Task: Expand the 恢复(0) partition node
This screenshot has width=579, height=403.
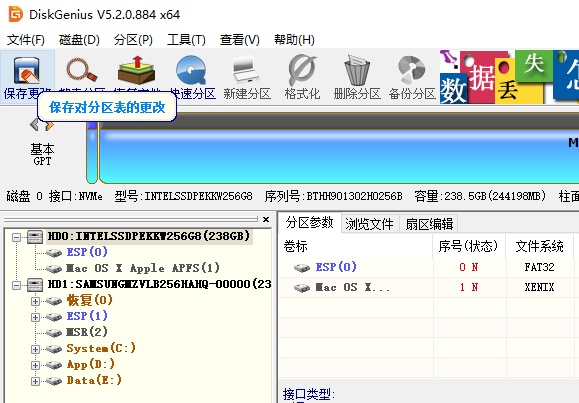Action: coord(35,301)
